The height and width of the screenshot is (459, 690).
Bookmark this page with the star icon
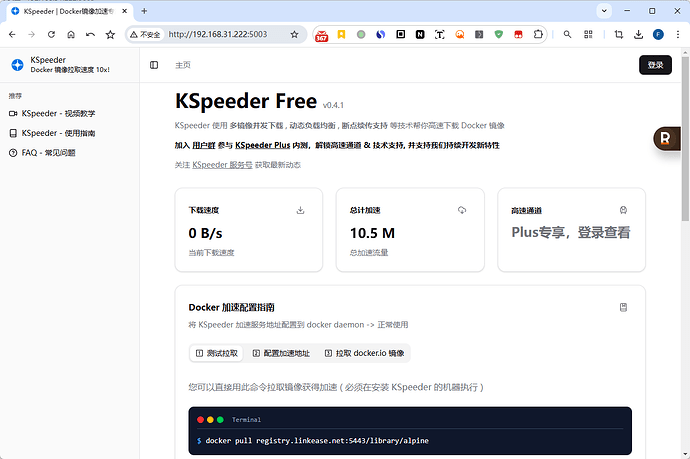294,34
